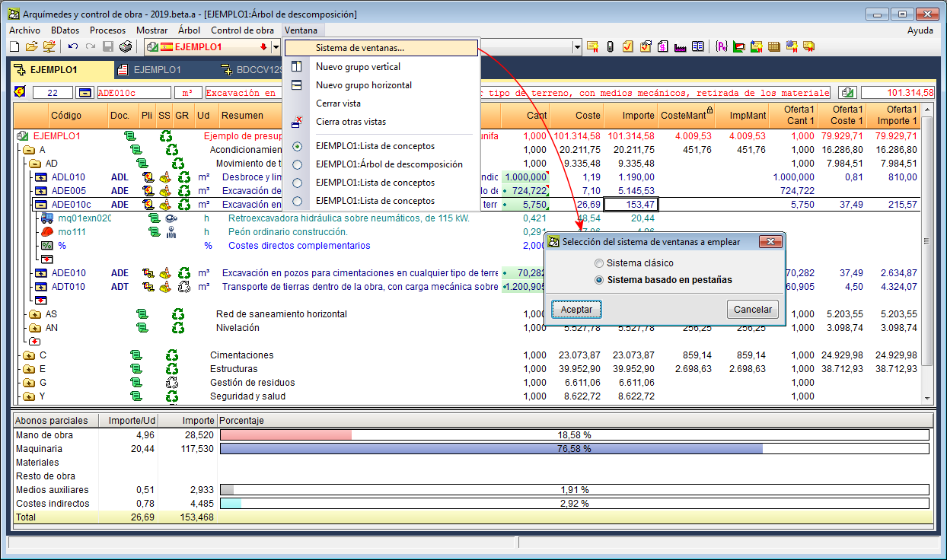Expand the ADL010 tree node
Viewport: 947px width, 560px height.
click(41, 177)
